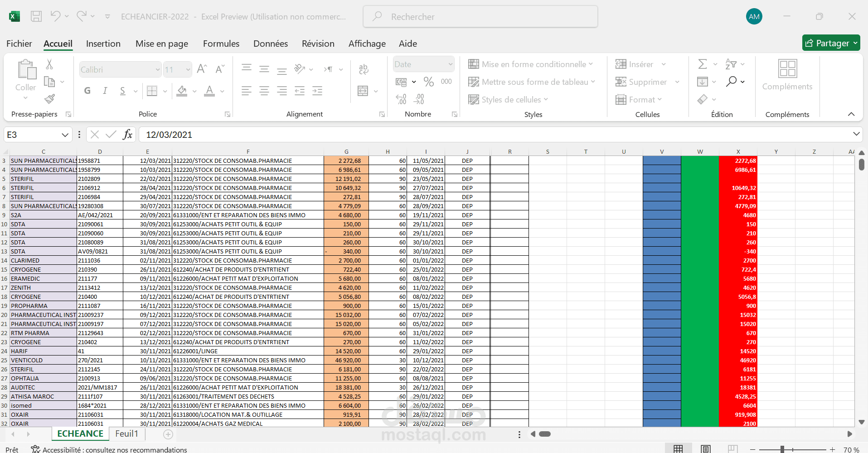This screenshot has width=868, height=453.
Task: Switch to Insertion tab
Action: pyautogui.click(x=103, y=44)
